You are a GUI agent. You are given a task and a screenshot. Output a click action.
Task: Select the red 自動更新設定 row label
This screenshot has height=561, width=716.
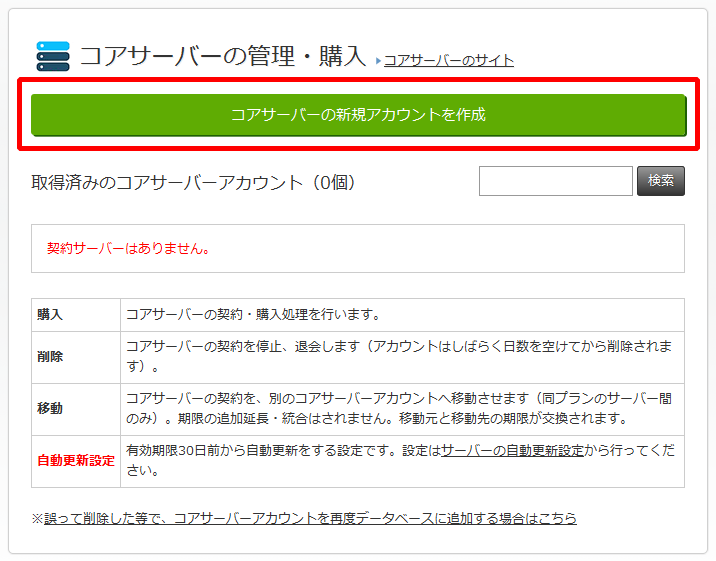pyautogui.click(x=76, y=461)
